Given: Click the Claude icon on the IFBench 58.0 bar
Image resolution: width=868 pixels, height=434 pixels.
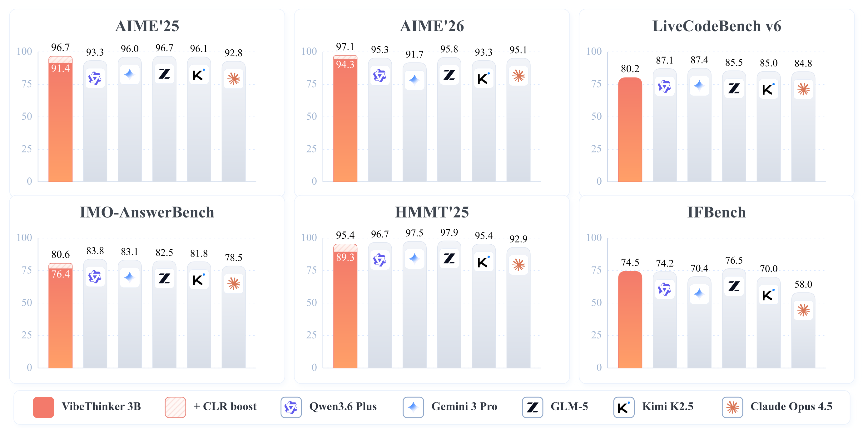Looking at the screenshot, I should coord(803,310).
